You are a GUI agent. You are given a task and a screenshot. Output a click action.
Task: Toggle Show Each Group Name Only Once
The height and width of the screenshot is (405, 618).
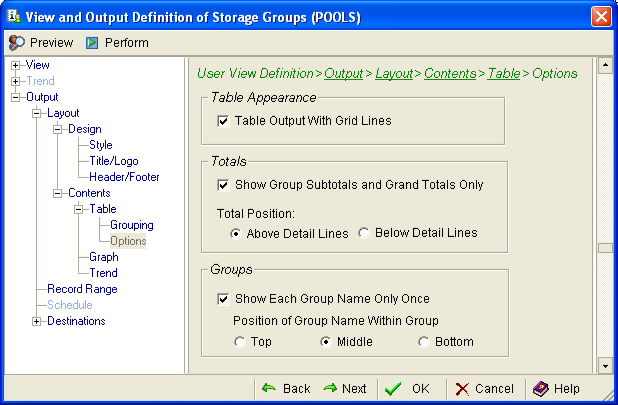[223, 299]
